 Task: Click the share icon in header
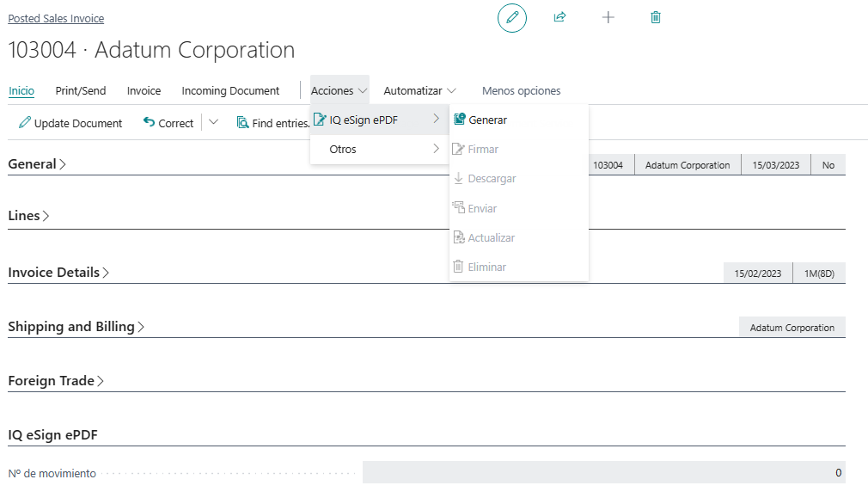click(x=560, y=17)
